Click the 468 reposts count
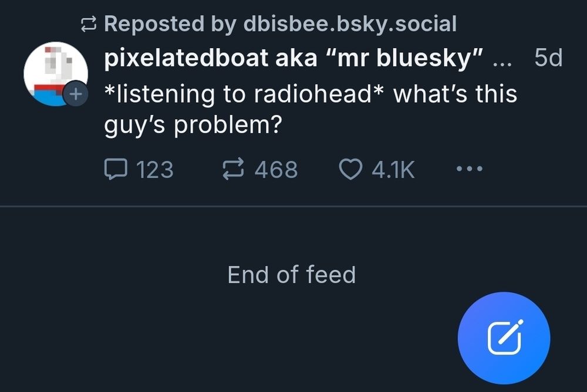This screenshot has height=392, width=587. click(276, 170)
